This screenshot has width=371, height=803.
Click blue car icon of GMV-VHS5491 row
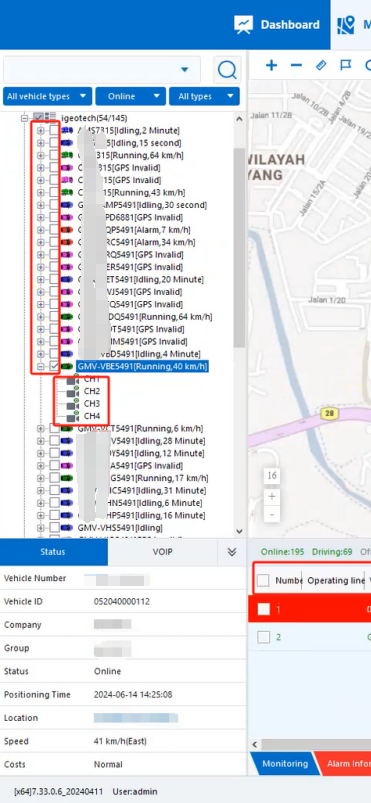tap(67, 527)
